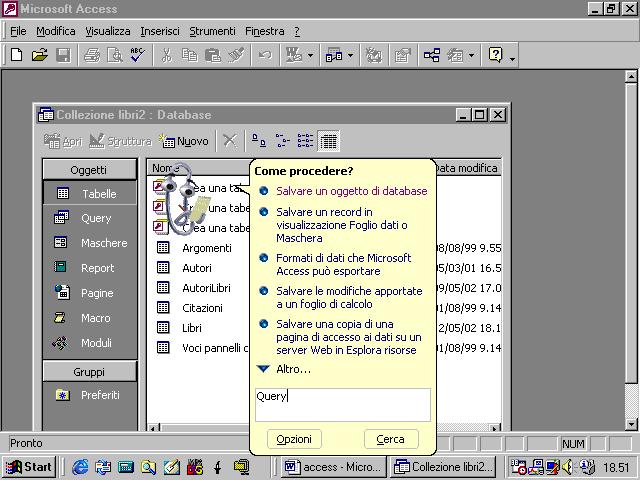Open the Finestra menu
Image resolution: width=640 pixels, height=480 pixels.
tap(264, 31)
